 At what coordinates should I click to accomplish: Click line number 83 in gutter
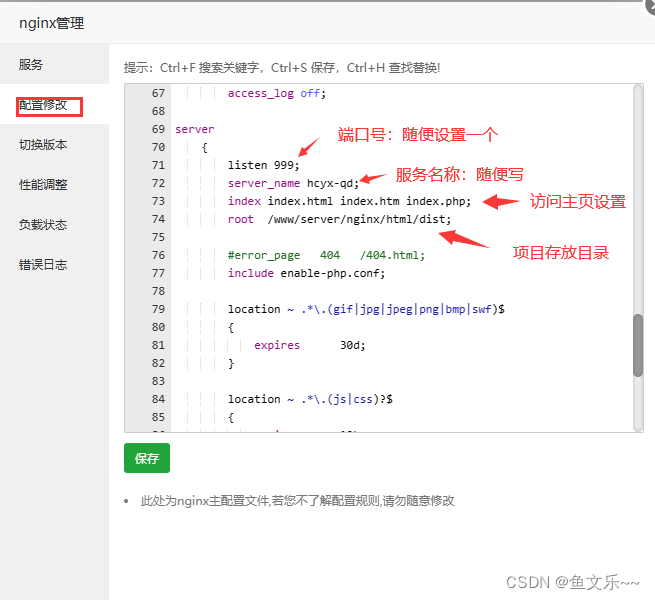click(x=158, y=381)
